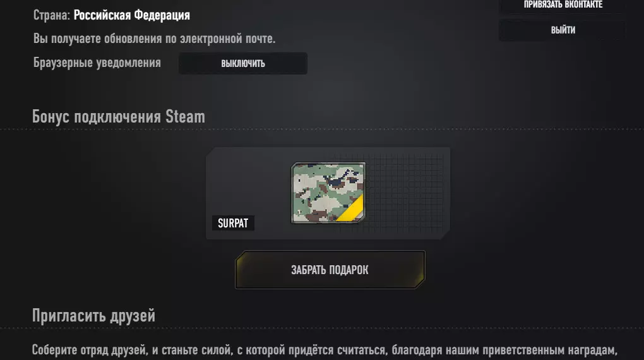Click the Браузерные уведомления label

(x=97, y=63)
